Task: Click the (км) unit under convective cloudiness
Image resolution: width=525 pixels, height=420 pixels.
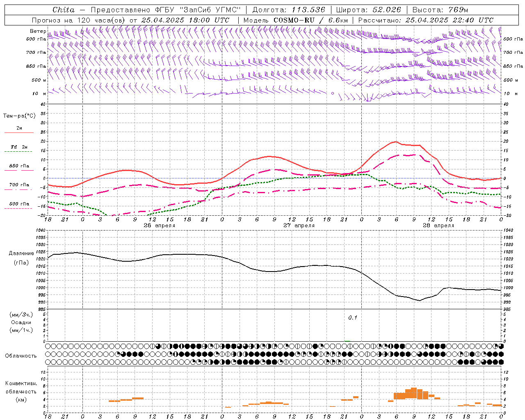Action: tap(21, 399)
